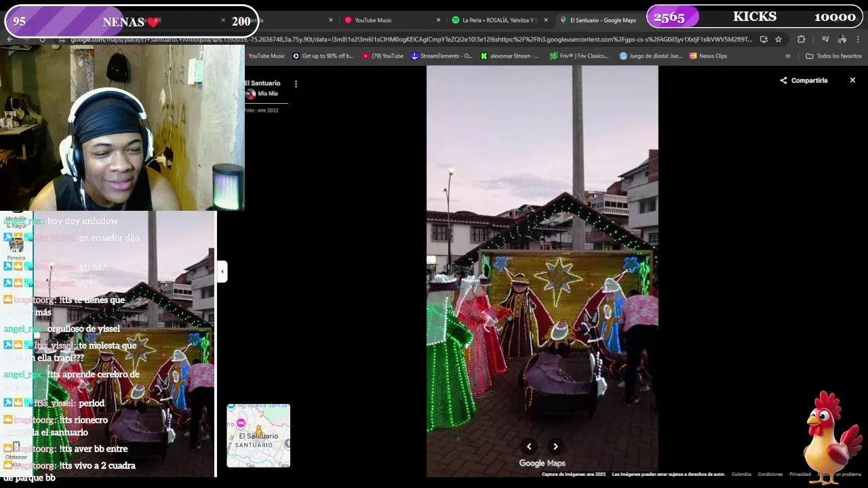The height and width of the screenshot is (488, 868).
Task: Open the Friv Clasico bookmark
Action: 579,56
